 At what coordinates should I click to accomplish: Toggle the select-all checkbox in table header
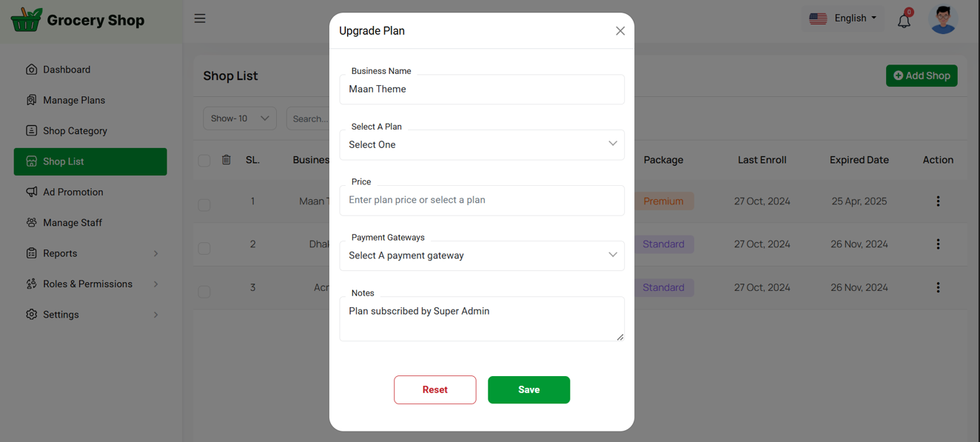204,161
